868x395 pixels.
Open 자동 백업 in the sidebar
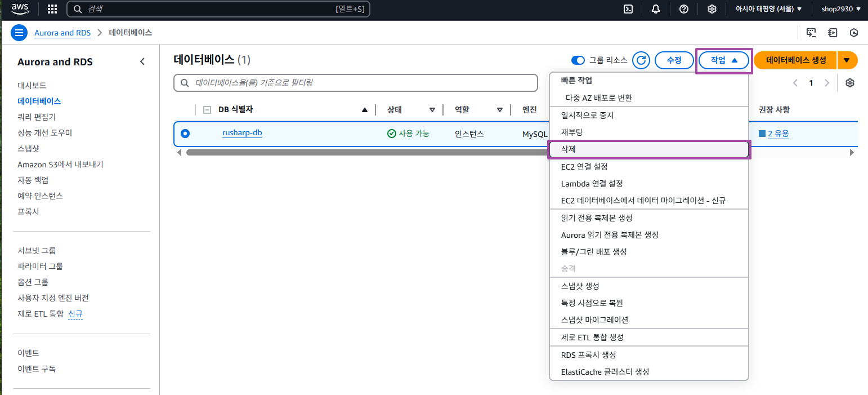click(x=33, y=180)
